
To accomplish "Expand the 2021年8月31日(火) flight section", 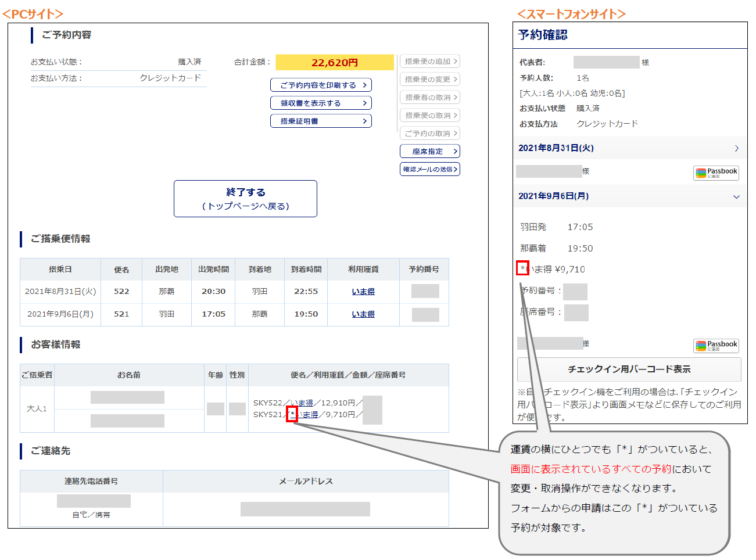I will click(629, 148).
